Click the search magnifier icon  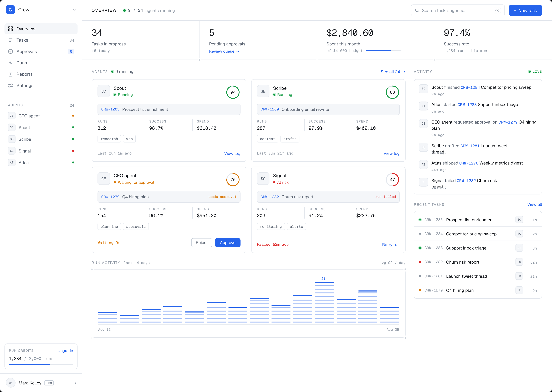(x=417, y=11)
